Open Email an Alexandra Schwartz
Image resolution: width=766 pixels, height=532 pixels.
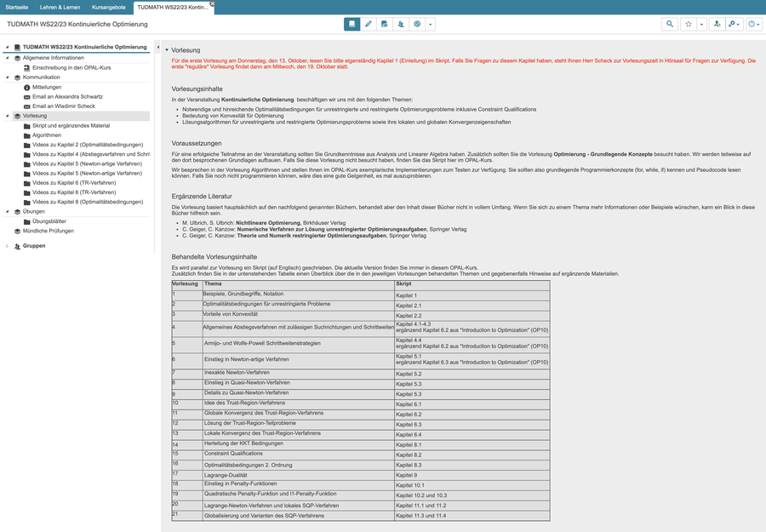67,97
